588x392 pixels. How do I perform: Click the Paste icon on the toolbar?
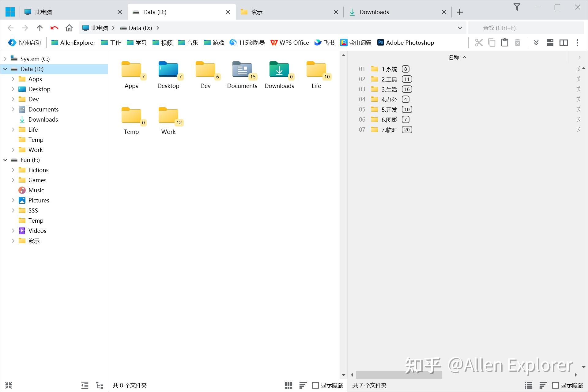click(x=504, y=43)
